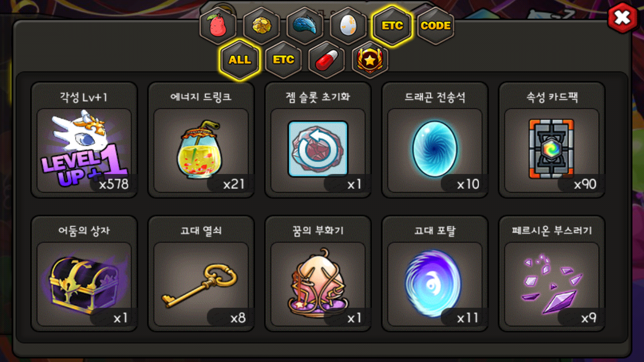Filter by ETC sub-category
Viewport: 644px width, 362px height.
283,60
